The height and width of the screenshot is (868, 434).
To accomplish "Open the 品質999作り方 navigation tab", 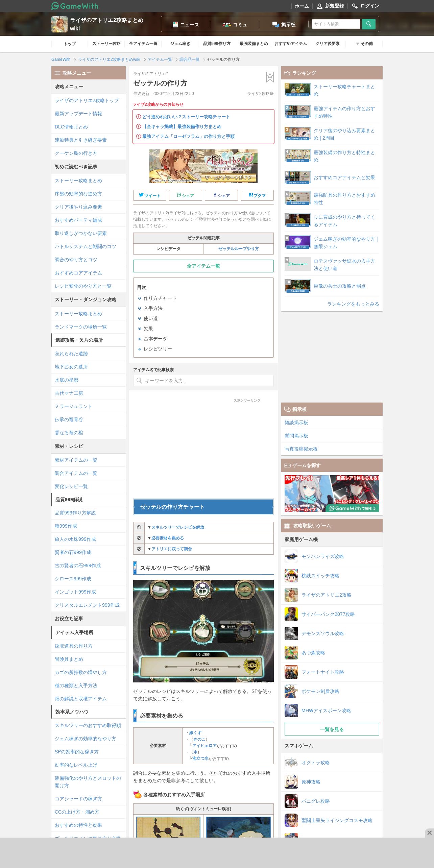I will click(217, 44).
